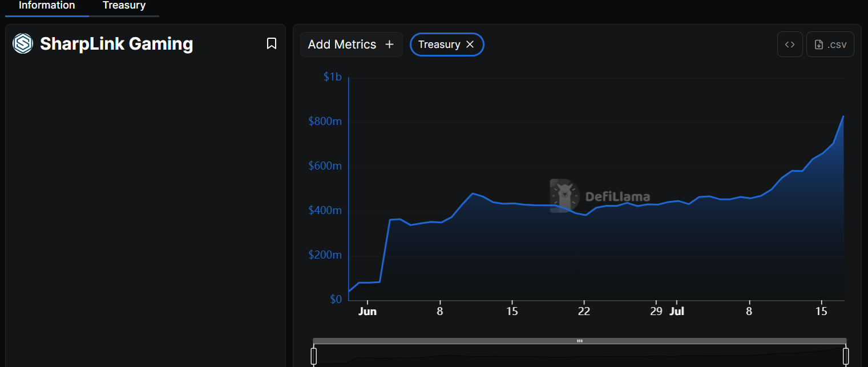Remove the Treasury metric with X
868x367 pixels.
tap(470, 45)
